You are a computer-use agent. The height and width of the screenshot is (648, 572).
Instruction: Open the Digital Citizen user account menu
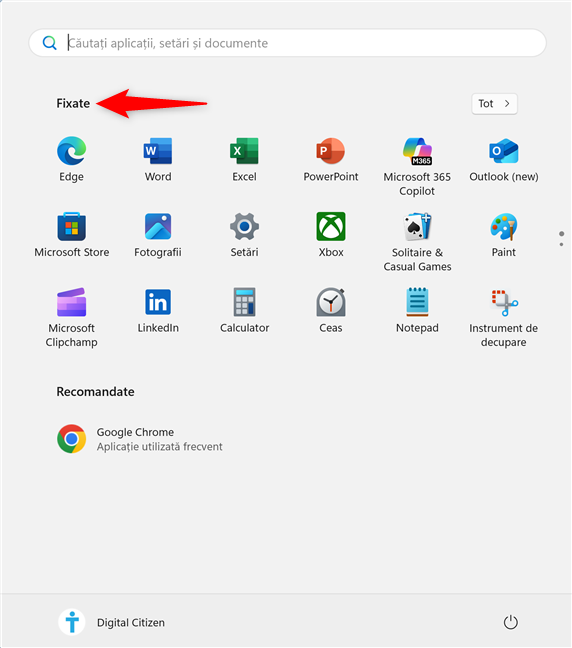[x=111, y=622]
